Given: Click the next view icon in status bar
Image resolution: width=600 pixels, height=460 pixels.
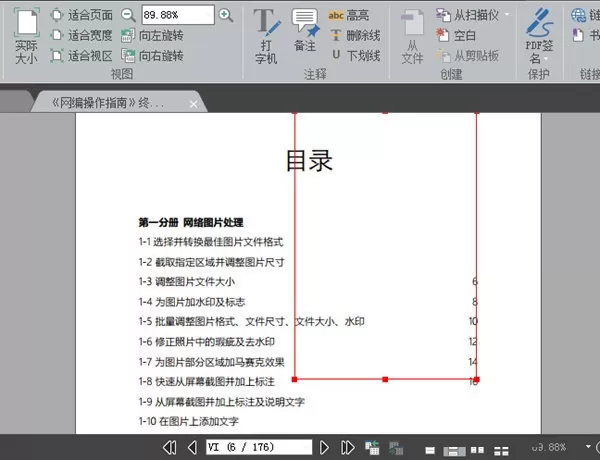Looking at the screenshot, I should point(396,447).
